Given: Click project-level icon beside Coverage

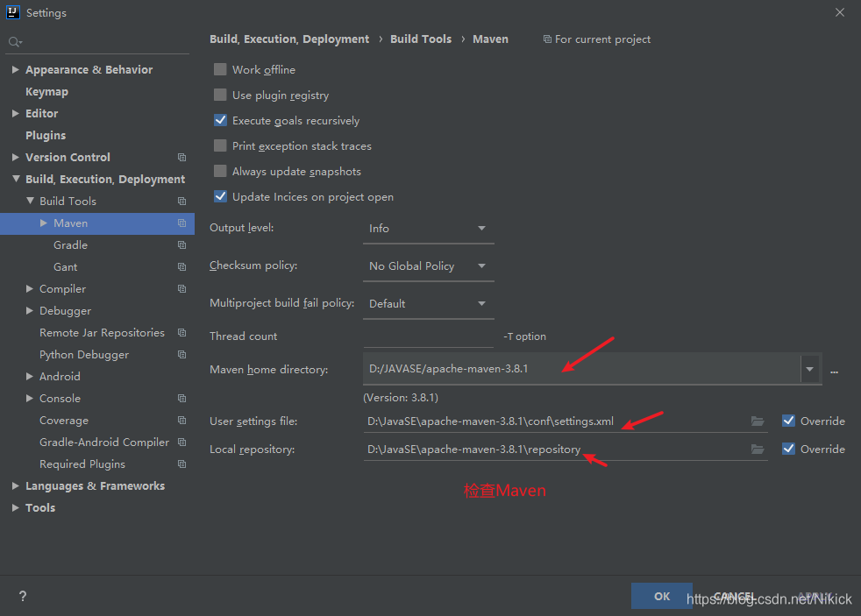Looking at the screenshot, I should coord(181,421).
